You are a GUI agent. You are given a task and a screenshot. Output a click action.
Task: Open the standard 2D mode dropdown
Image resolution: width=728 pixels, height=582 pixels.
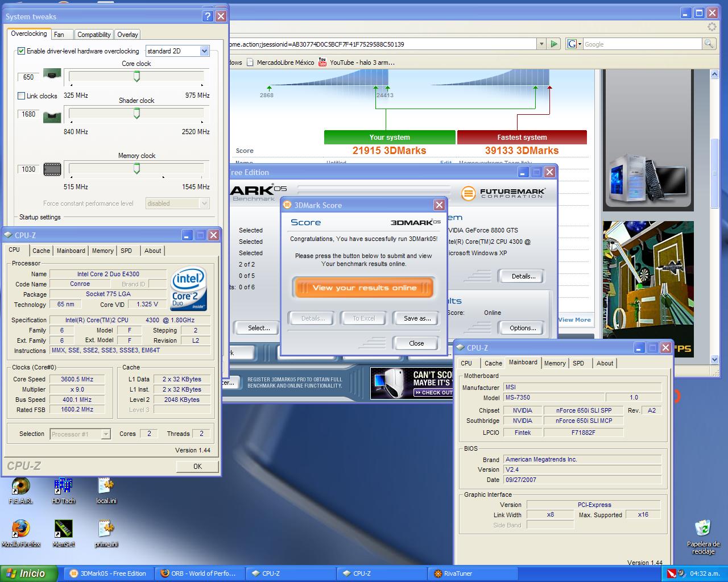pos(178,51)
